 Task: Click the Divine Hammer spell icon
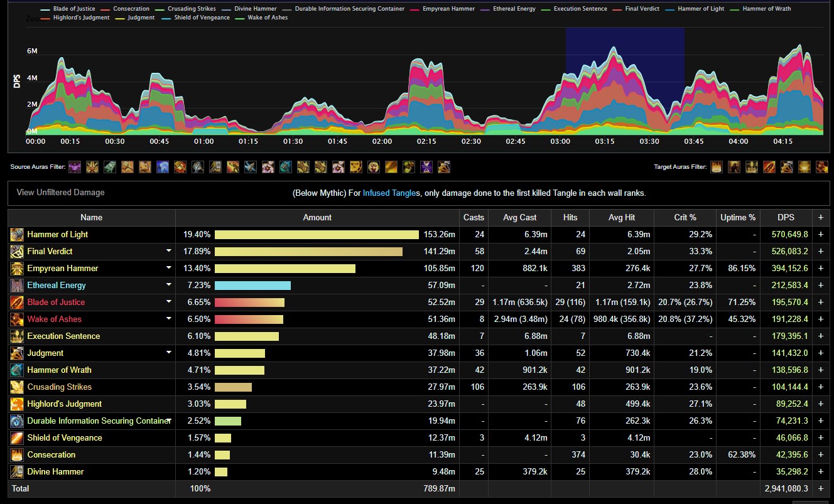point(17,471)
